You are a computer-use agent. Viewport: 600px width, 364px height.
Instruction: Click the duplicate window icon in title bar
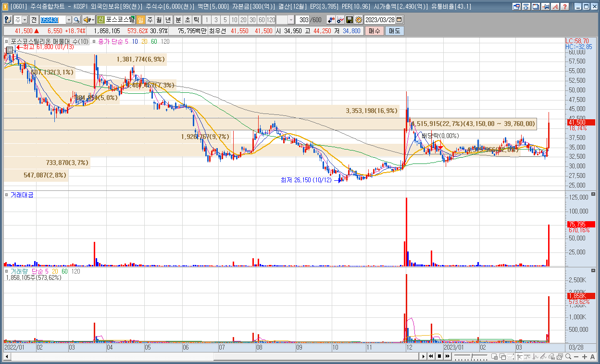coord(536,7)
